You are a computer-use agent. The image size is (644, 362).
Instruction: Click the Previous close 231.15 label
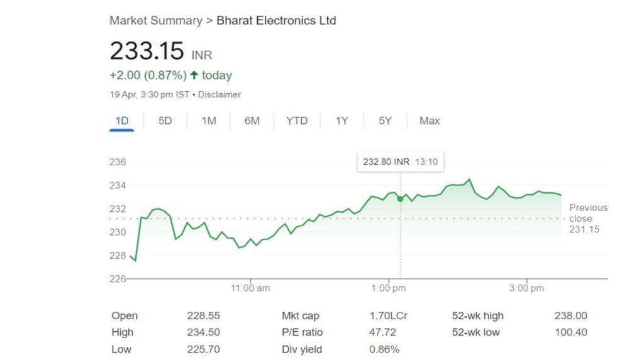(x=588, y=218)
